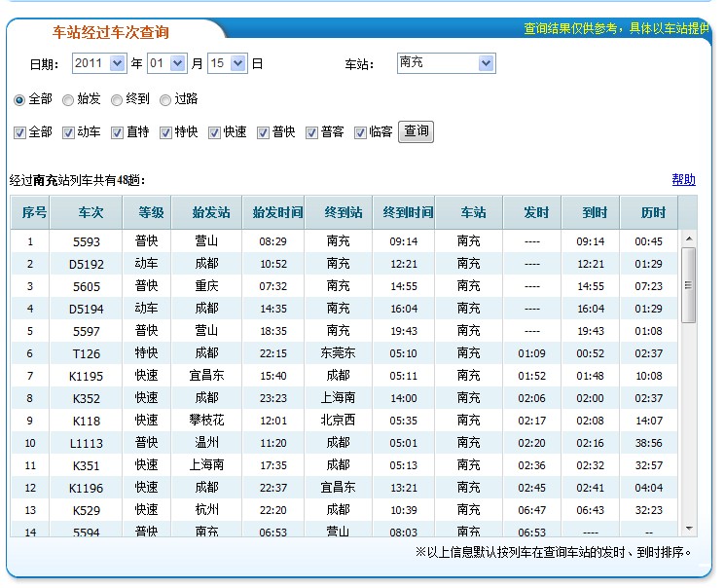Image resolution: width=725 pixels, height=588 pixels.
Task: Click origin 温州 in L1113 row
Action: [x=206, y=442]
